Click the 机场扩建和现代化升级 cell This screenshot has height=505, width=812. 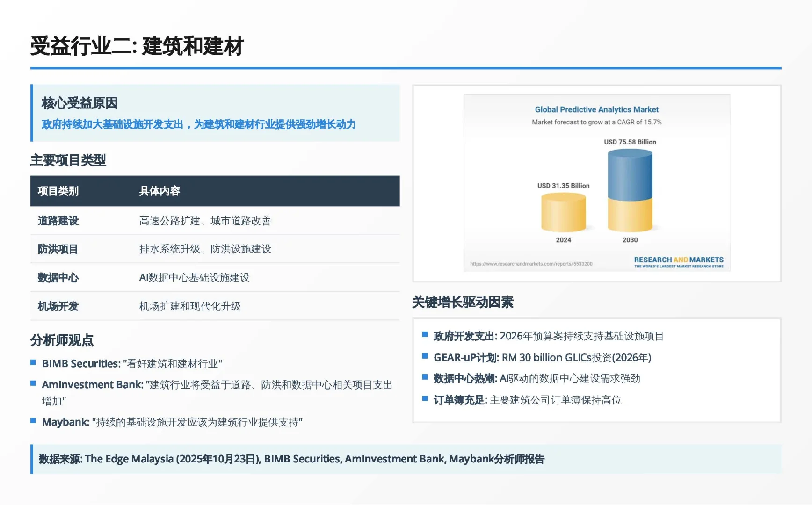click(190, 306)
